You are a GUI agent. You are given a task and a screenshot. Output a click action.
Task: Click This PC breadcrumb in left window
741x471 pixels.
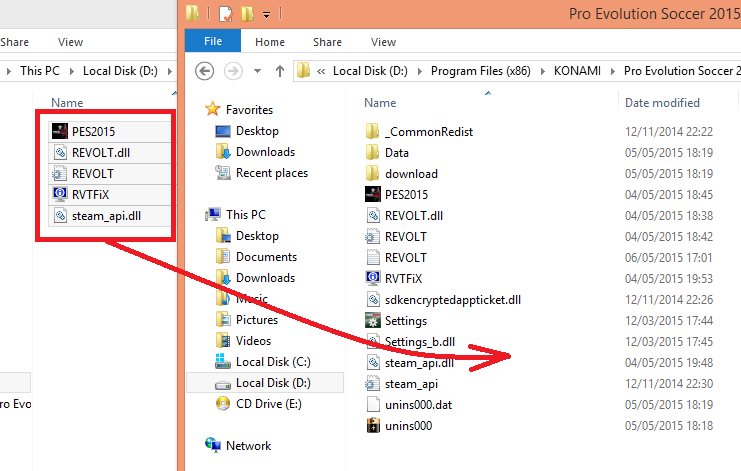tap(40, 71)
